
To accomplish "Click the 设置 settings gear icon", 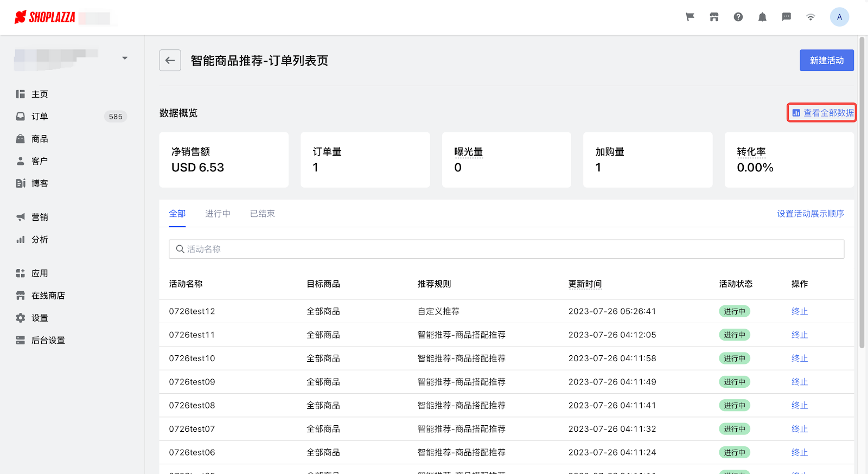I will tap(21, 318).
